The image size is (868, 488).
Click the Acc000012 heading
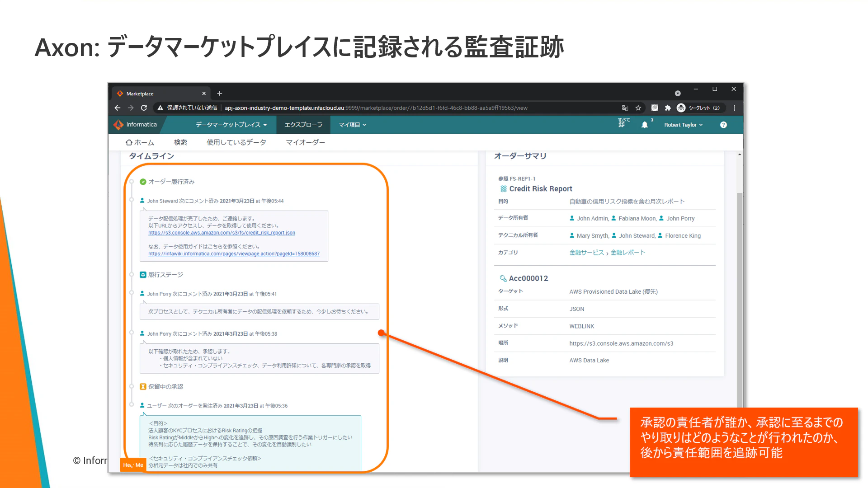[x=528, y=278]
